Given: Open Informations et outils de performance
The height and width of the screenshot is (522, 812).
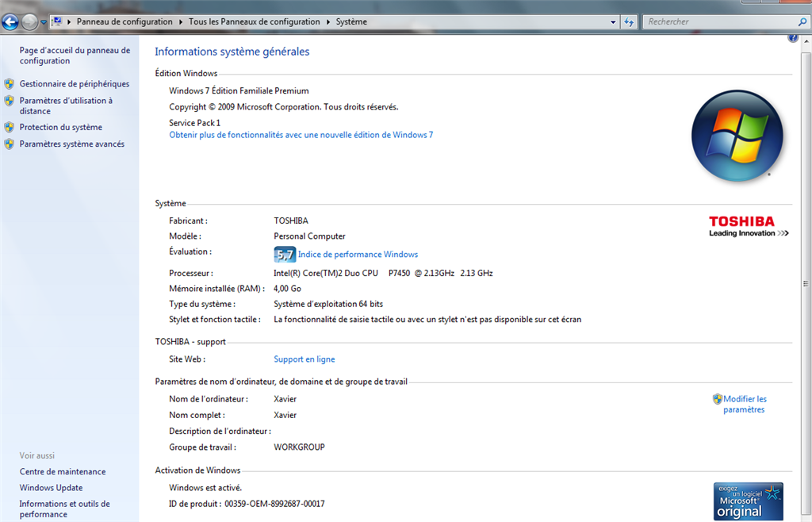Looking at the screenshot, I should (65, 509).
